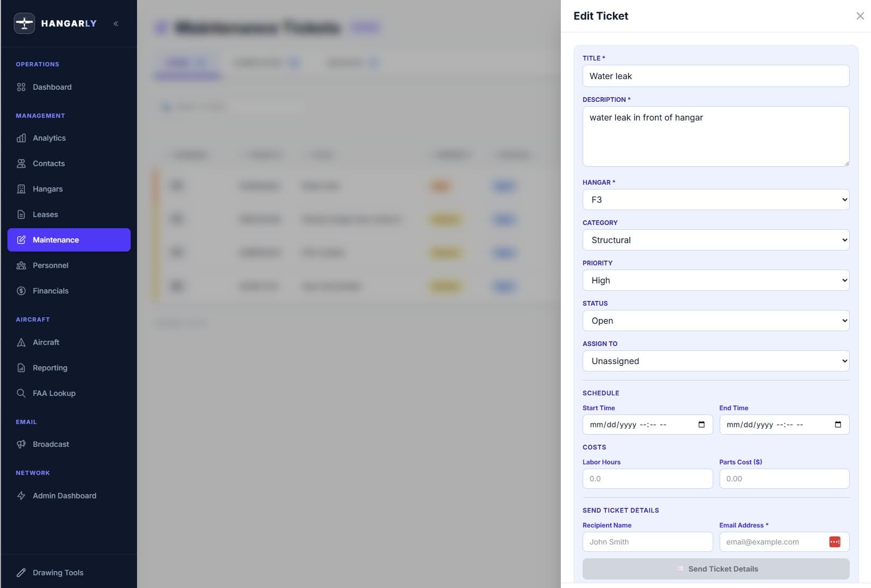Collapse the sidebar with the double-chevron icon

[116, 23]
